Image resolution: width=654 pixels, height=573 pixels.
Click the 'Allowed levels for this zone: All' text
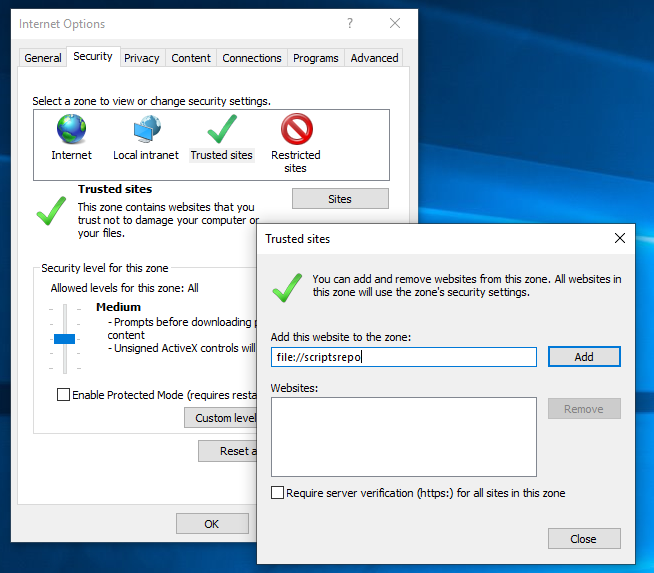[124, 288]
